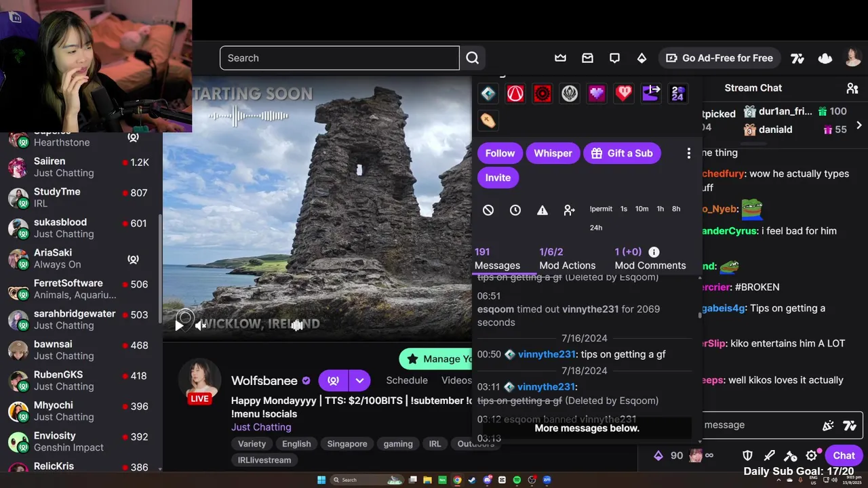Screen dimensions: 868x488
Task: Open the gavel mod actions icon
Action: click(790, 455)
